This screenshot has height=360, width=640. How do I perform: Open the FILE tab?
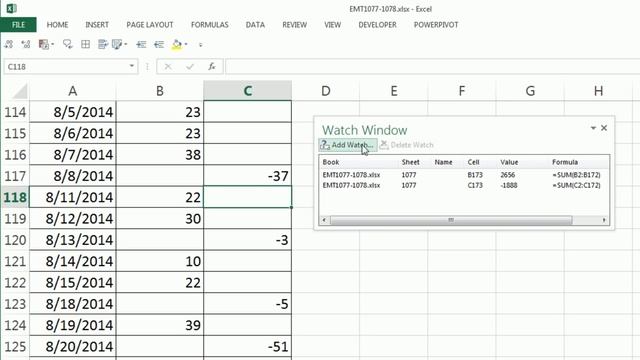point(18,24)
